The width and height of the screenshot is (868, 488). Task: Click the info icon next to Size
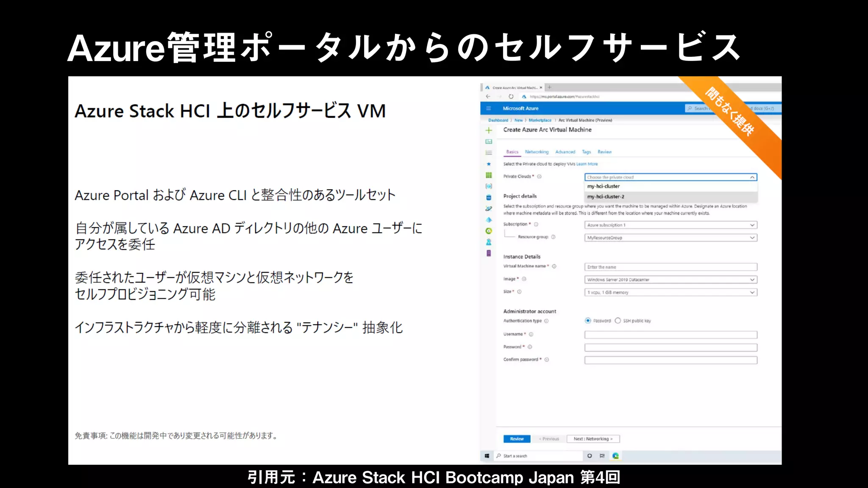tap(520, 292)
